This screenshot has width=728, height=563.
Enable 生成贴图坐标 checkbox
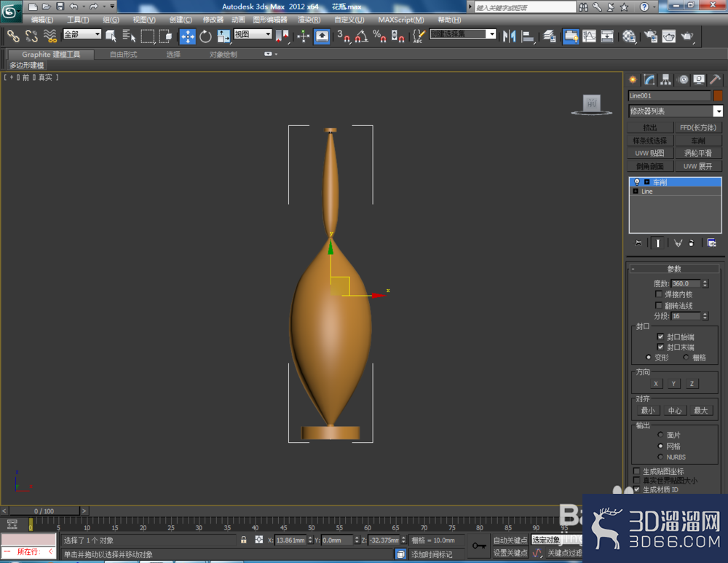click(x=636, y=471)
